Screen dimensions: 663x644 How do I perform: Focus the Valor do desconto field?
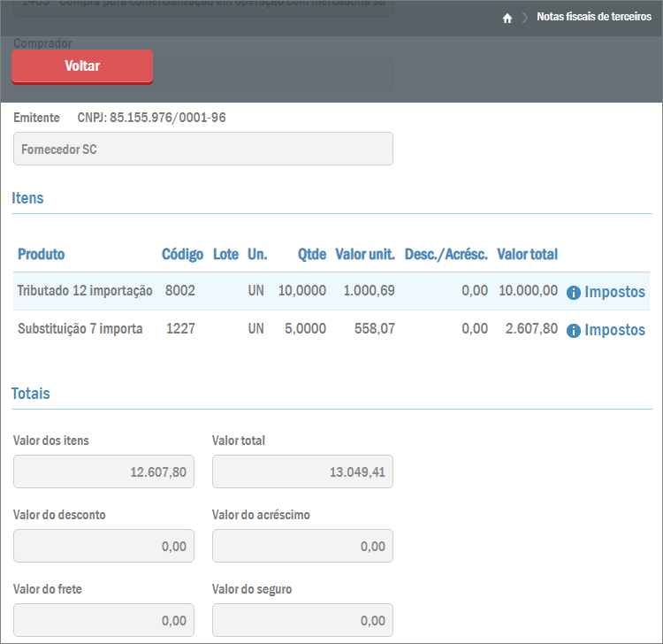pos(103,547)
